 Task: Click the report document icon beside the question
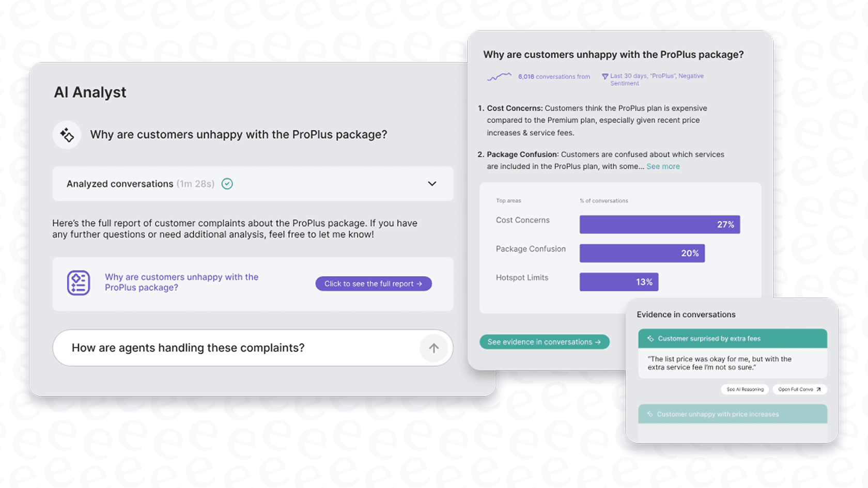[79, 282]
